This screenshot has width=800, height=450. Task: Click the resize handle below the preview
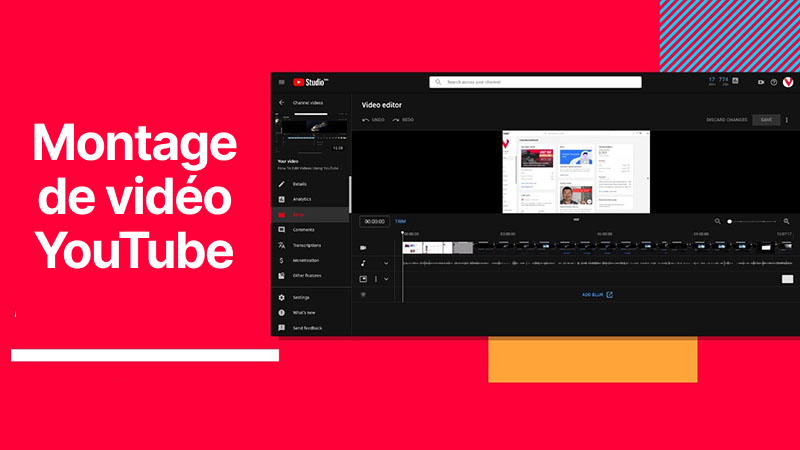pos(576,219)
